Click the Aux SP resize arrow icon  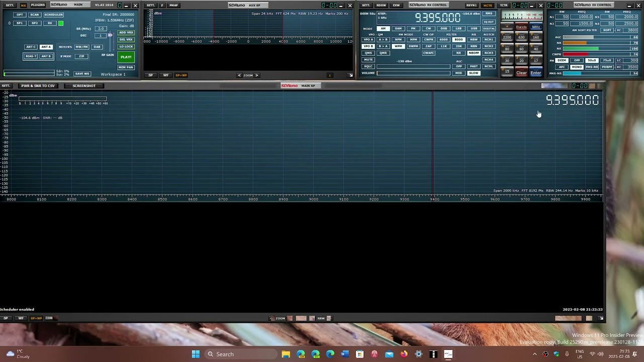tap(351, 75)
